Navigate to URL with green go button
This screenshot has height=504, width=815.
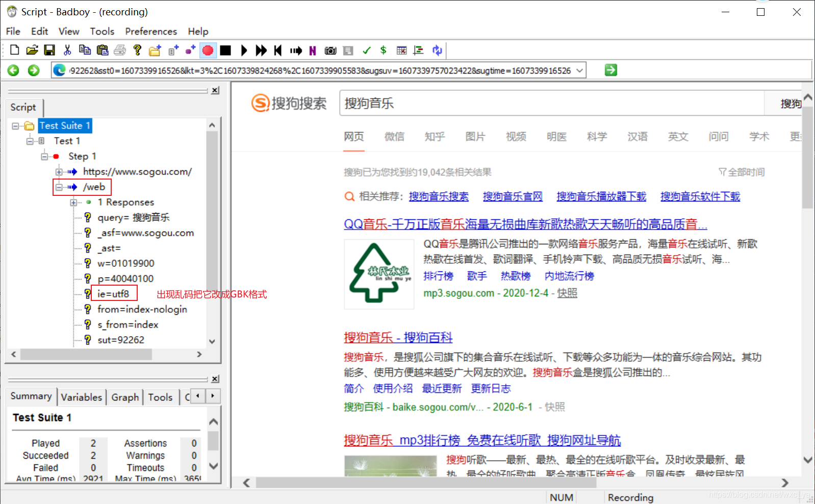pos(611,70)
